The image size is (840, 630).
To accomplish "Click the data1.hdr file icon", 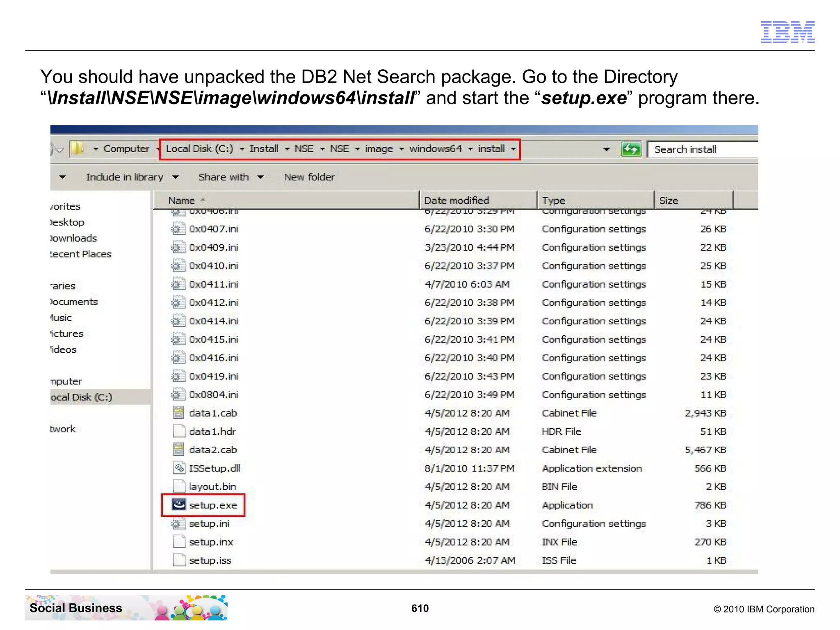I will (178, 431).
